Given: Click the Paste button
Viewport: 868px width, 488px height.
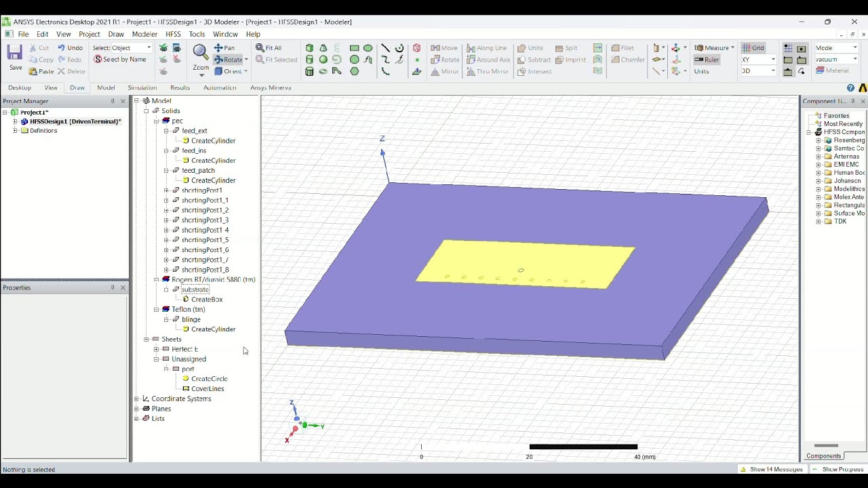Looking at the screenshot, I should (41, 71).
